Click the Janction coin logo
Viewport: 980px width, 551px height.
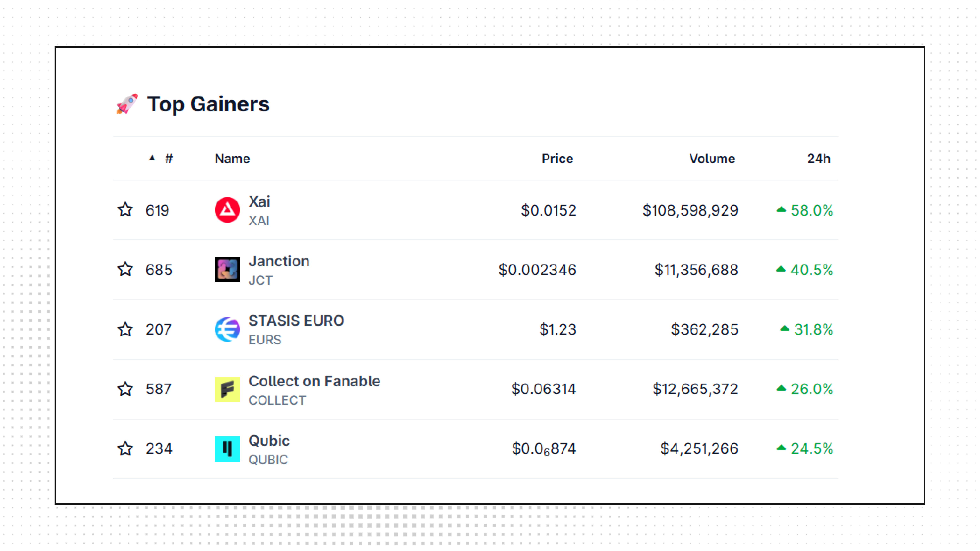tap(227, 270)
